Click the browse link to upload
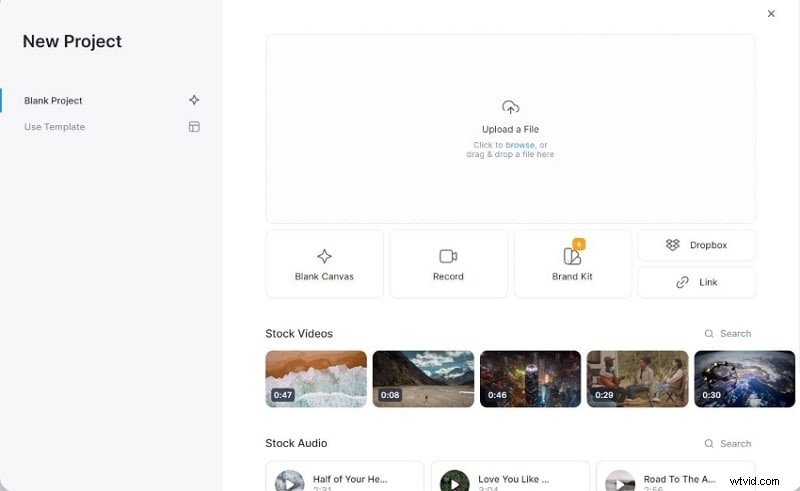The image size is (800, 491). (x=520, y=145)
